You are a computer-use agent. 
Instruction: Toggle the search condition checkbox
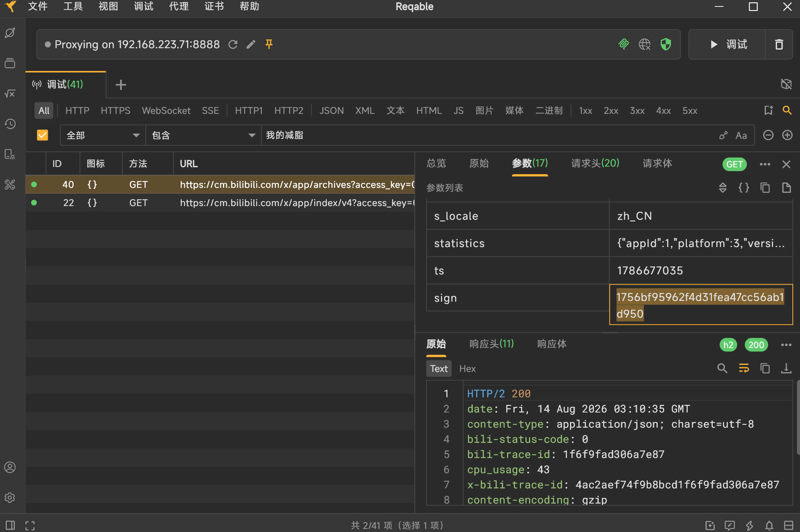(x=43, y=135)
